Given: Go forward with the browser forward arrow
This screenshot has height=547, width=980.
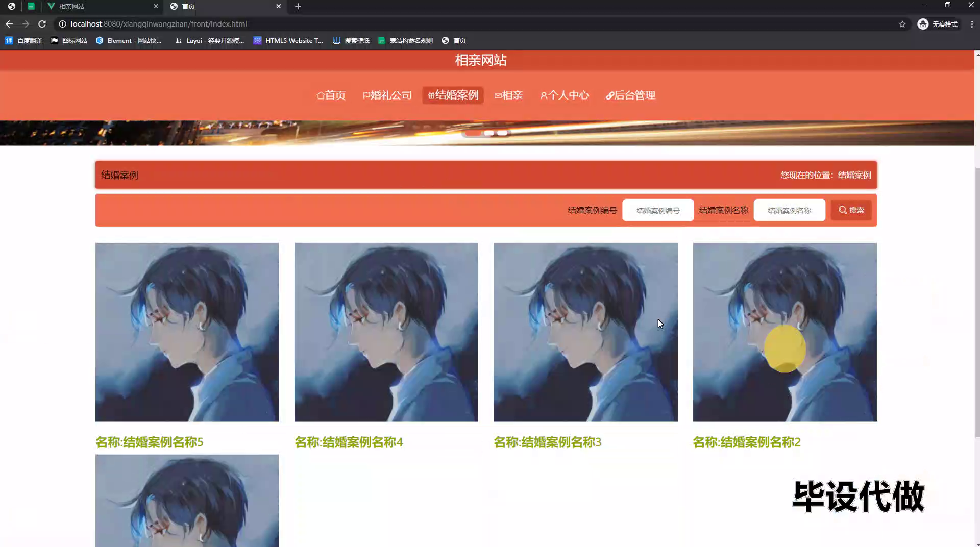Looking at the screenshot, I should 26,24.
